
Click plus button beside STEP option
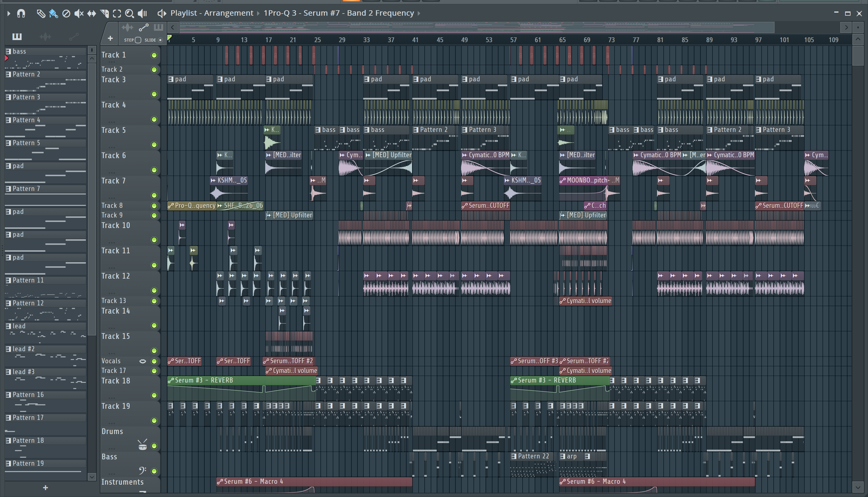[110, 39]
